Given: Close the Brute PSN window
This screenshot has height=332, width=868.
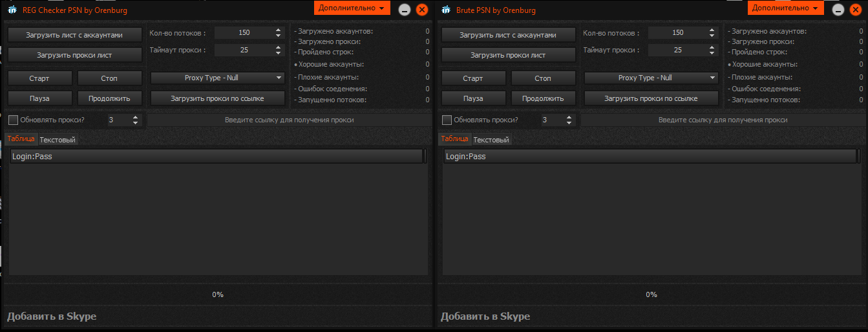Looking at the screenshot, I should click(x=856, y=10).
